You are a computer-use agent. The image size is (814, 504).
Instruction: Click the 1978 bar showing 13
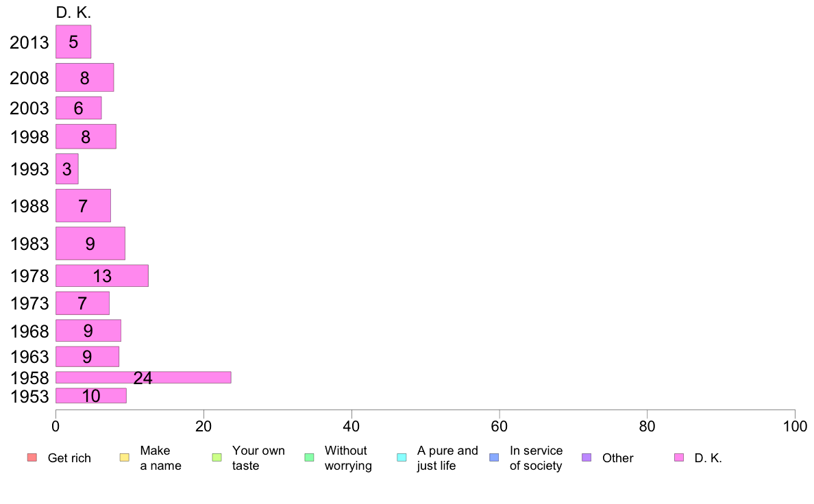tap(101, 275)
